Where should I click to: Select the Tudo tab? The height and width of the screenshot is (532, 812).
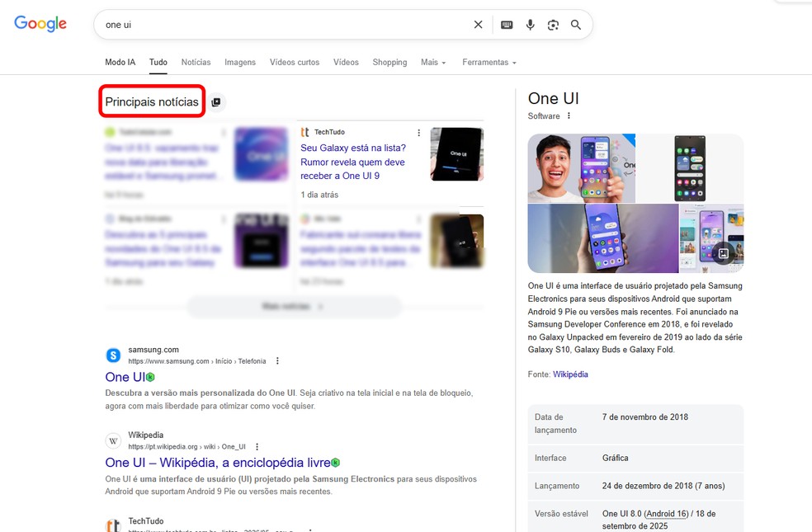point(158,62)
